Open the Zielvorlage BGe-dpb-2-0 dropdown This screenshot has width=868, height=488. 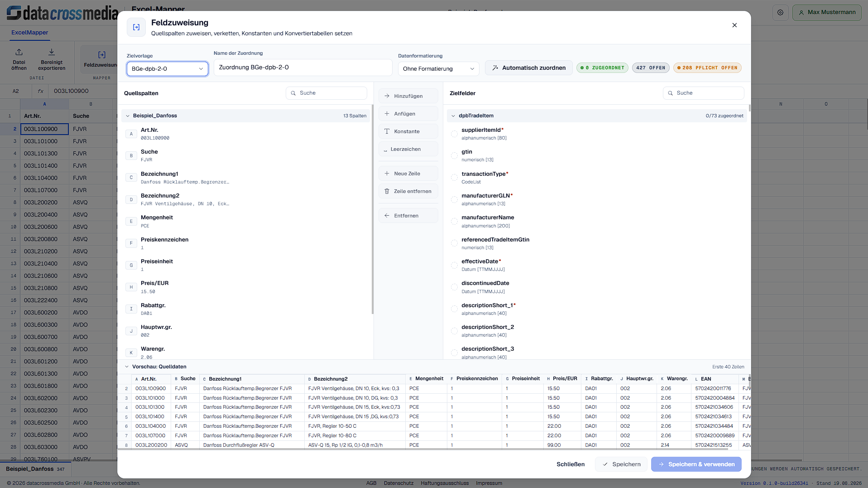(x=167, y=69)
